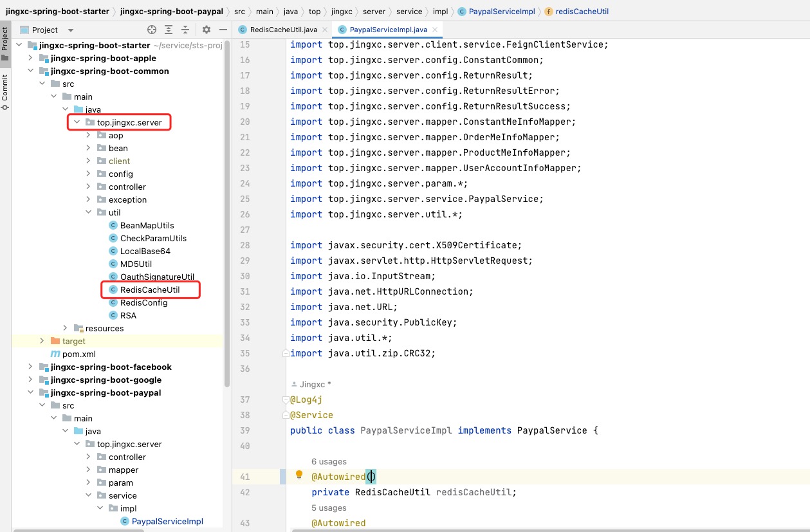Click the RedisCacheUtil class icon in tree
This screenshot has height=532, width=810.
click(113, 289)
